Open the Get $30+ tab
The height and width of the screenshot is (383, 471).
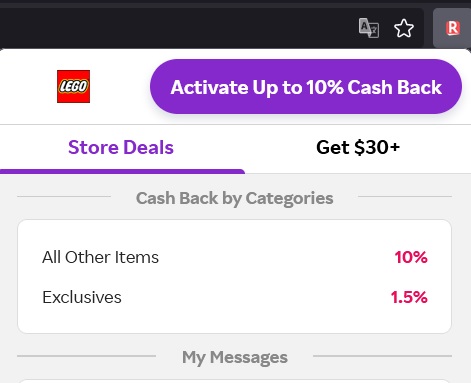click(358, 147)
